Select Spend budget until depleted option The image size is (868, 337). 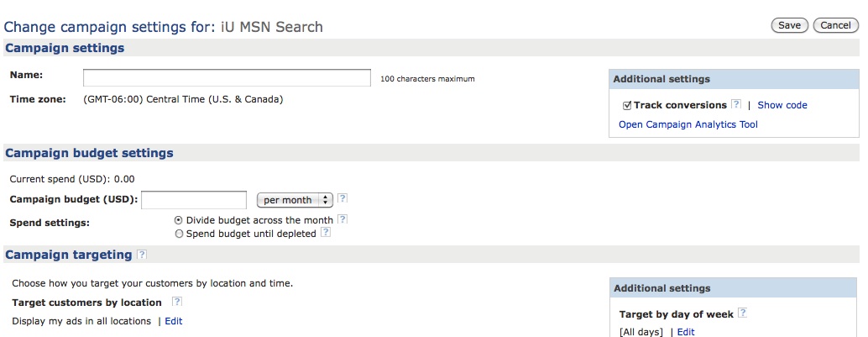click(x=178, y=234)
